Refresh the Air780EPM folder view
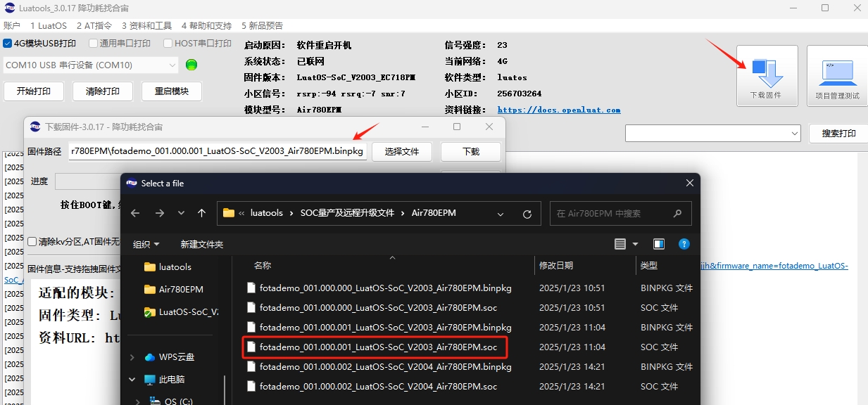 [x=527, y=214]
